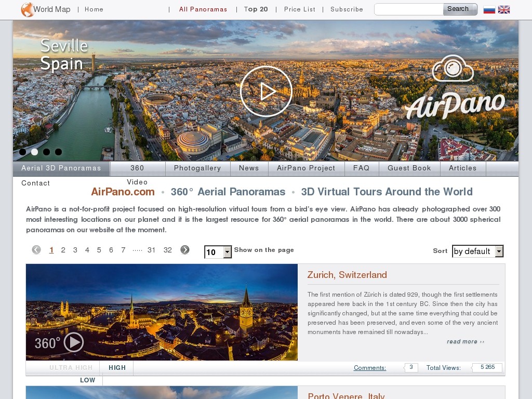Open the Home link
The height and width of the screenshot is (399, 532).
point(94,9)
